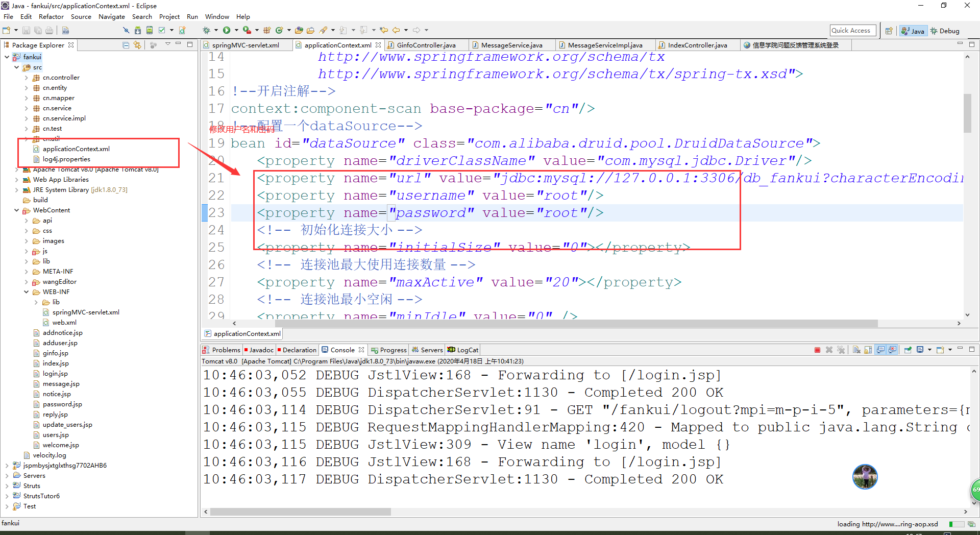Click the New Java Class icon
This screenshot has height=535, width=980.
pos(279,31)
